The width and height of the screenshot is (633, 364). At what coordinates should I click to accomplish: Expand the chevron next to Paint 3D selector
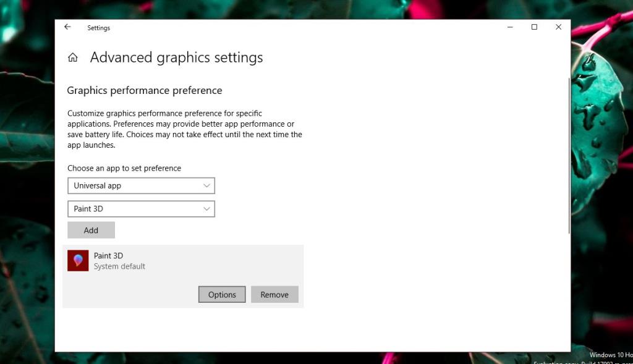tap(207, 208)
